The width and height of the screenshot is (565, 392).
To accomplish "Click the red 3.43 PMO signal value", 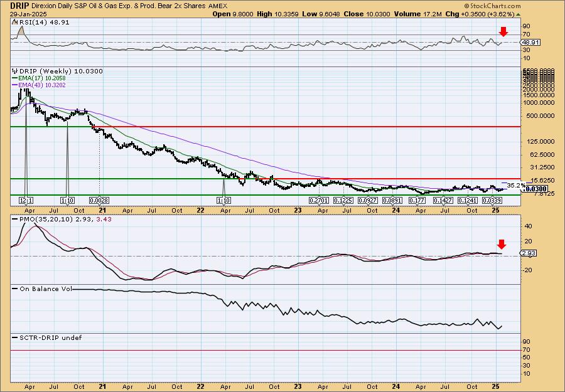I will pos(104,219).
